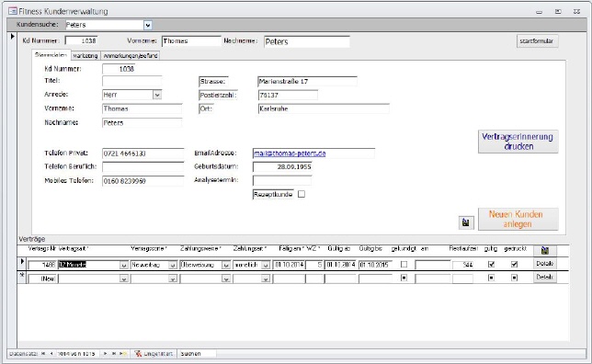The image size is (592, 364).
Task: Click the Gültig ab field 01.10.2014
Action: tap(340, 265)
